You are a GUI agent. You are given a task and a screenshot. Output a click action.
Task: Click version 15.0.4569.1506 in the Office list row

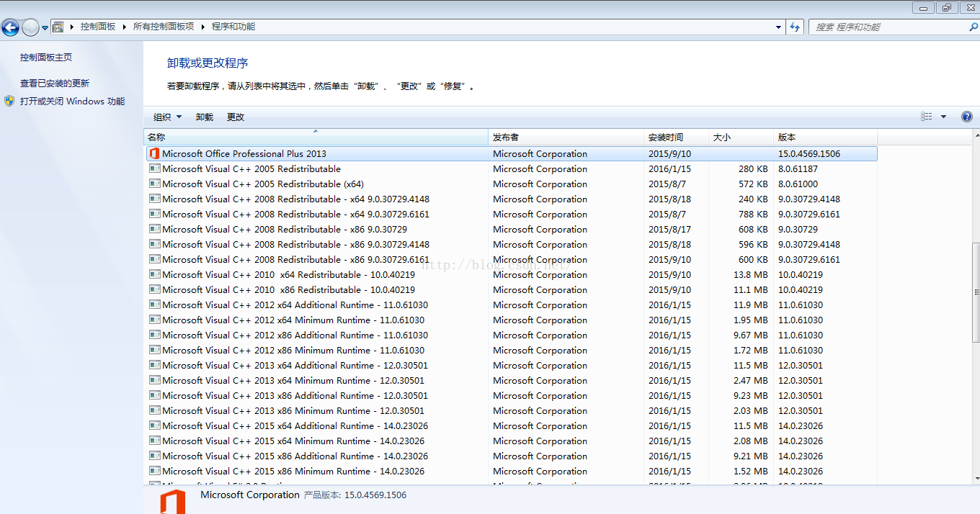click(809, 153)
